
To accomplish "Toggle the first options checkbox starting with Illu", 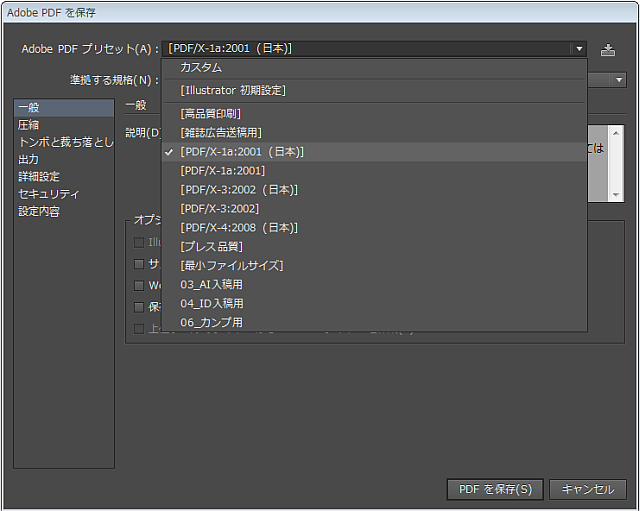I will 139,242.
